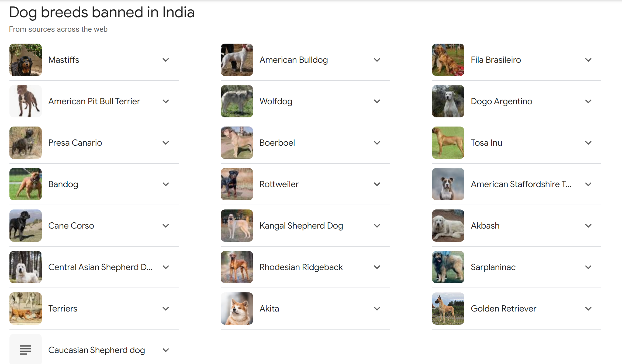622x364 pixels.
Task: Expand the Mastiffs entry chevron
Action: 166,60
